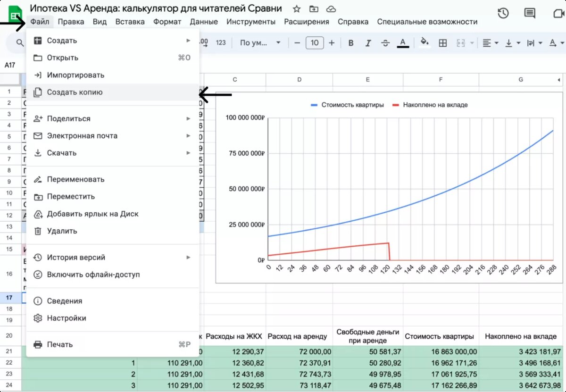Click the font size field 10
The height and width of the screenshot is (392, 566).
point(315,43)
